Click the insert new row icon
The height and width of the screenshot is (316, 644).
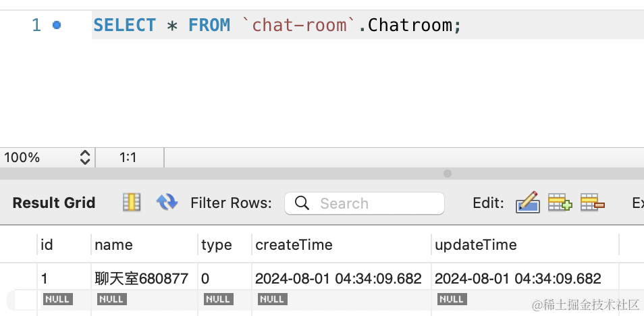click(x=559, y=203)
